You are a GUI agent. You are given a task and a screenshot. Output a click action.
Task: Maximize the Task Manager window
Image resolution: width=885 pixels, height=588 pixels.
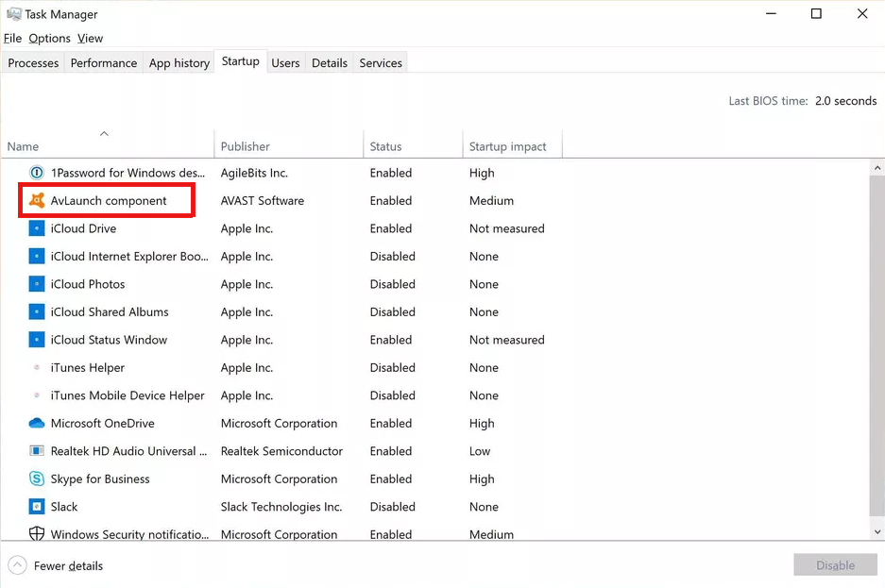[816, 13]
